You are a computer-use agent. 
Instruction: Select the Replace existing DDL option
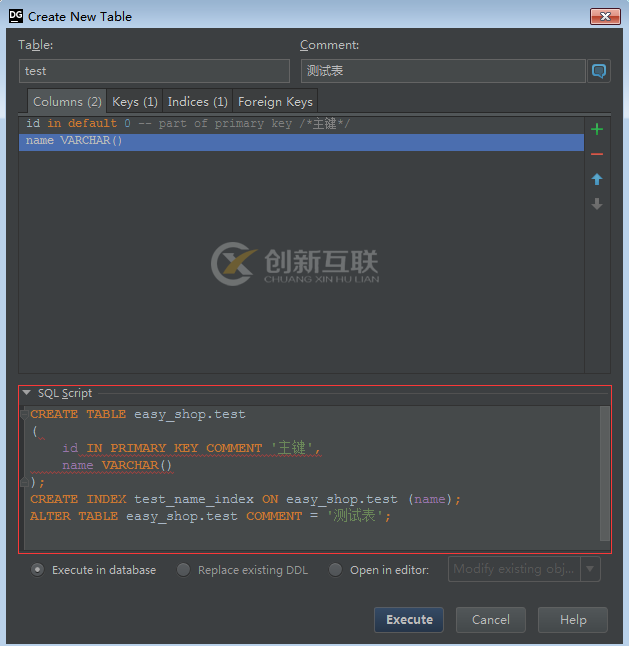183,570
